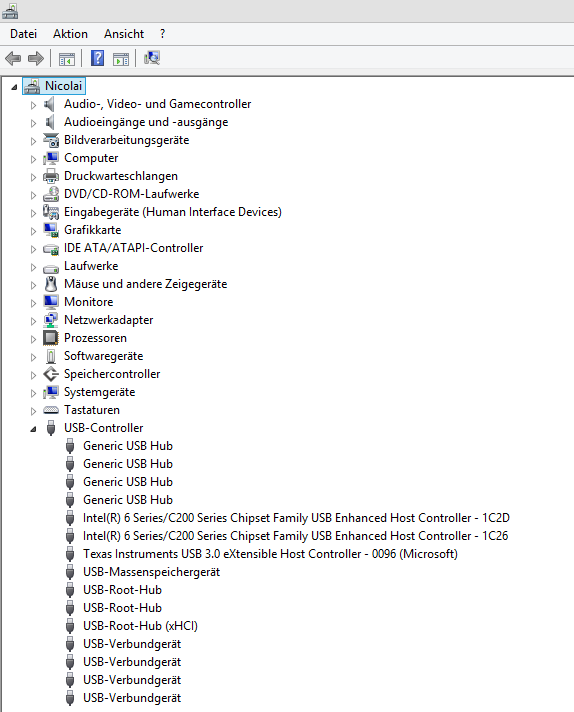574x712 pixels.
Task: Scan for hardware changes using toolbar icon
Action: pyautogui.click(x=152, y=58)
